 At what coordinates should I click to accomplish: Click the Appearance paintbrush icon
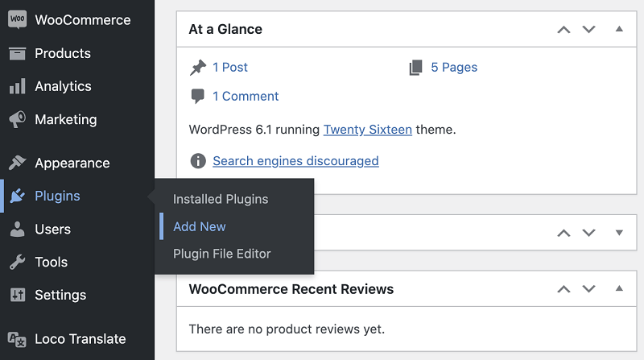(x=17, y=163)
